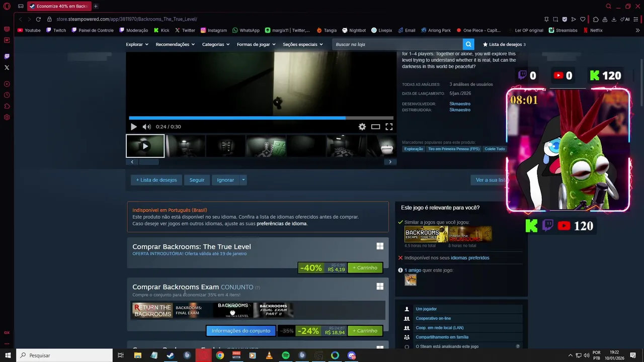The height and width of the screenshot is (362, 644).
Task: Open the Youtube bookmark
Action: (x=29, y=30)
